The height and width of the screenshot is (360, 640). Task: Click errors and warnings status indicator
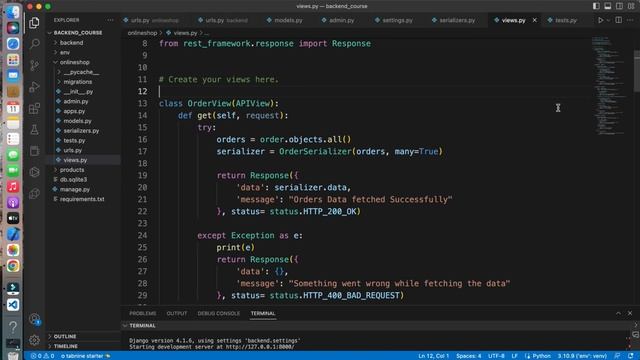[42, 356]
